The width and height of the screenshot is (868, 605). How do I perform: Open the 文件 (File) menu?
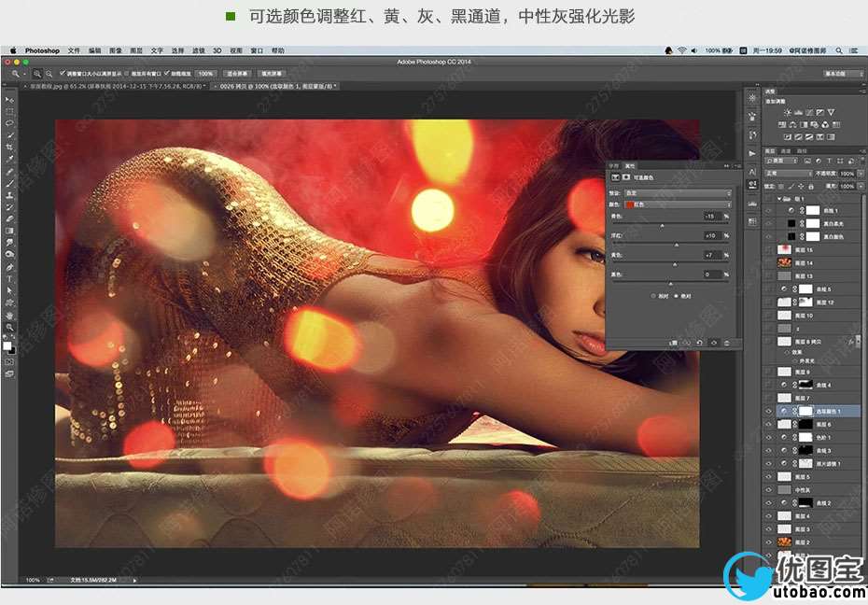(74, 50)
